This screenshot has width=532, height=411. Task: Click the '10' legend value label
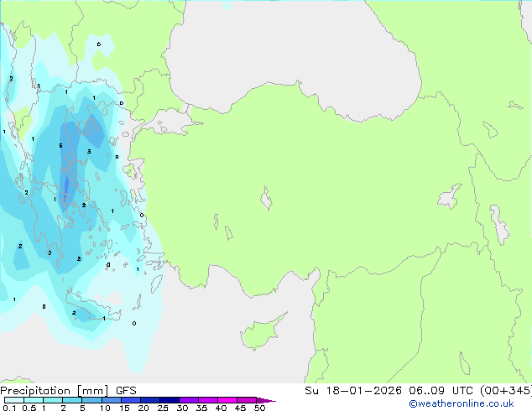click(x=105, y=408)
